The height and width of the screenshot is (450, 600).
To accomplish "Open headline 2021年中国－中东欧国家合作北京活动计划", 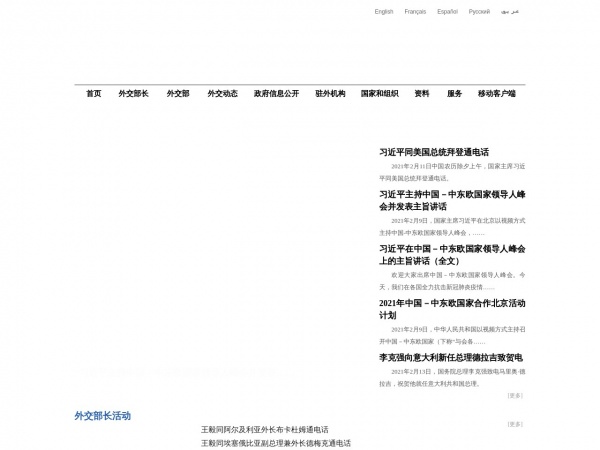I will 452,309.
